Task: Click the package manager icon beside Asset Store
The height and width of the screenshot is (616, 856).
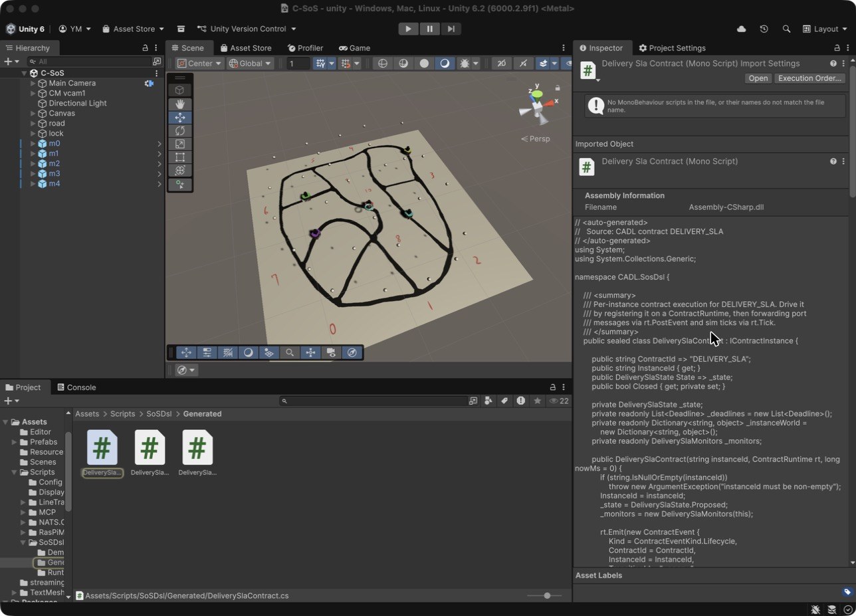Action: 181,29
